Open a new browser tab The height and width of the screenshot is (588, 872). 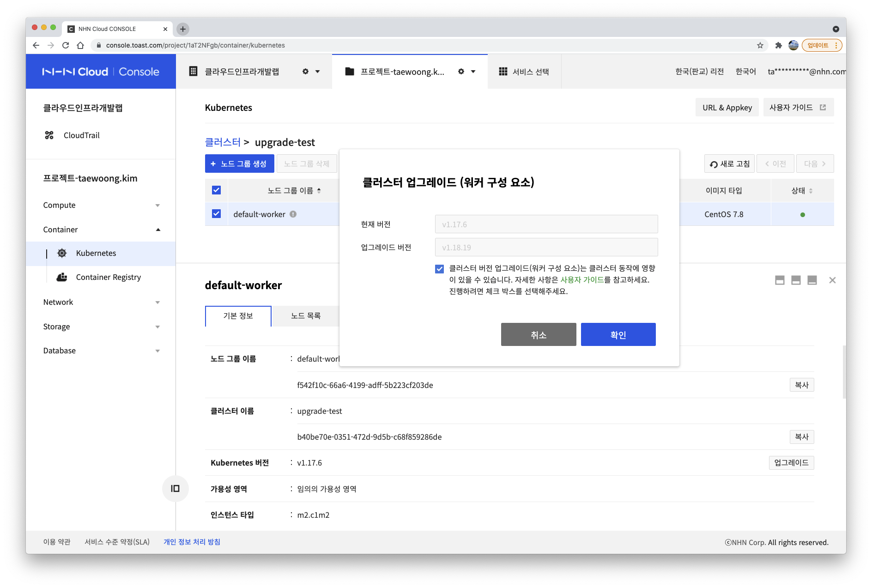point(183,29)
